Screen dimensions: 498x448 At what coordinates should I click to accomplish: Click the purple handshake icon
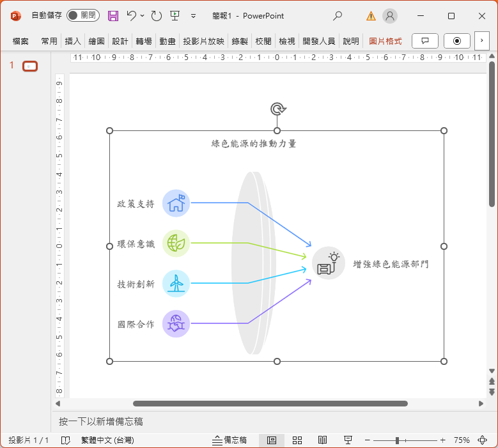point(176,323)
